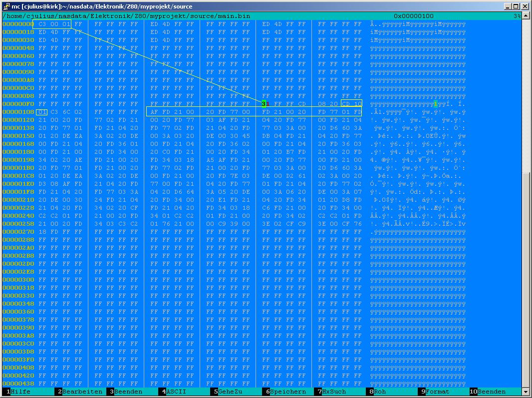Select the offset 00000108 row label
The height and width of the screenshot is (398, 532).
18,112
